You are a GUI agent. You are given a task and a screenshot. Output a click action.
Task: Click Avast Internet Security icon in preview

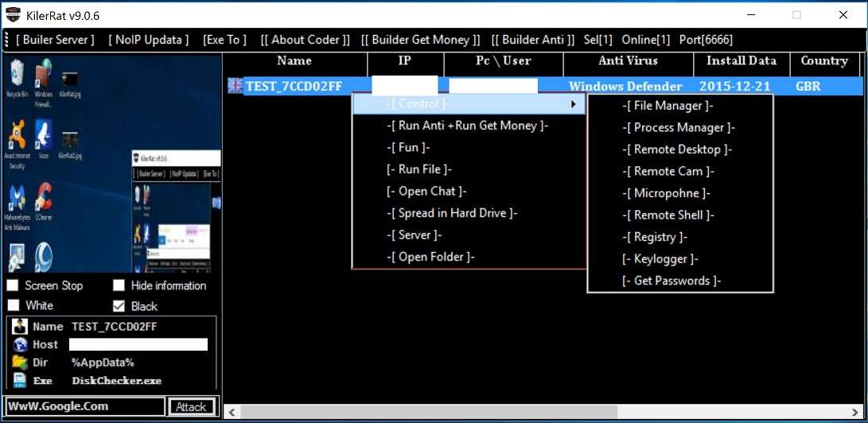[18, 135]
